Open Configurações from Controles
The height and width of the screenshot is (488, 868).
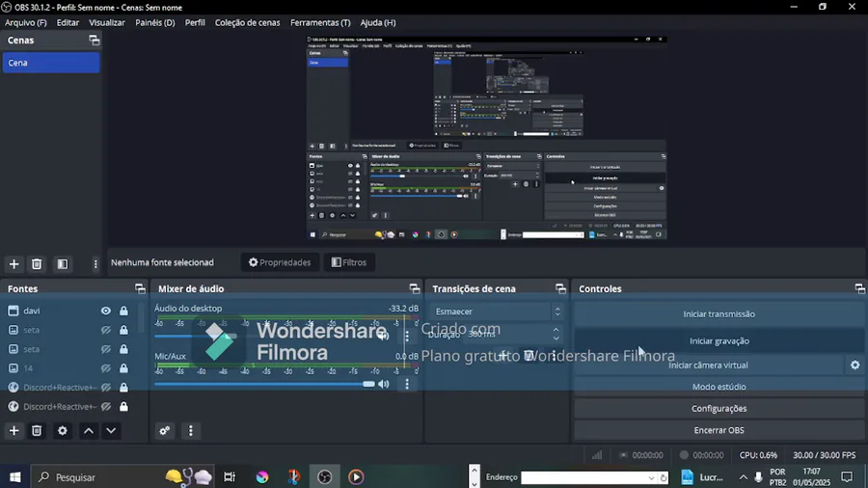[719, 408]
